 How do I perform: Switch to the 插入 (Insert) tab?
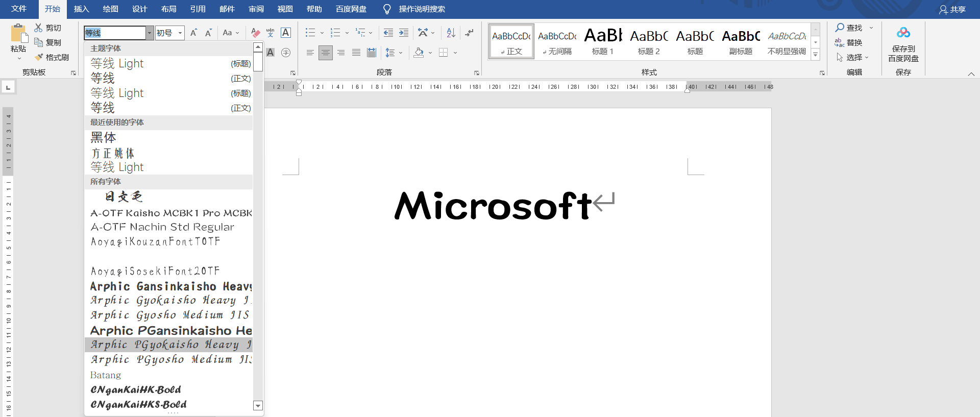pos(81,9)
